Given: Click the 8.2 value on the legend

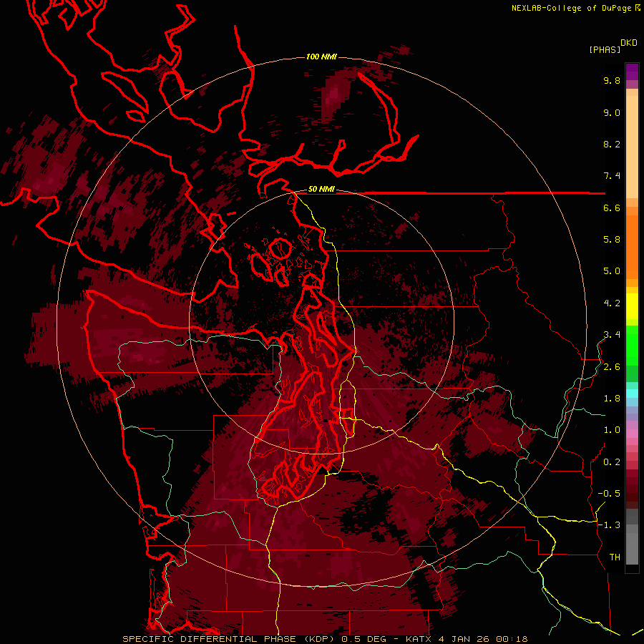Looking at the screenshot, I should point(612,144).
